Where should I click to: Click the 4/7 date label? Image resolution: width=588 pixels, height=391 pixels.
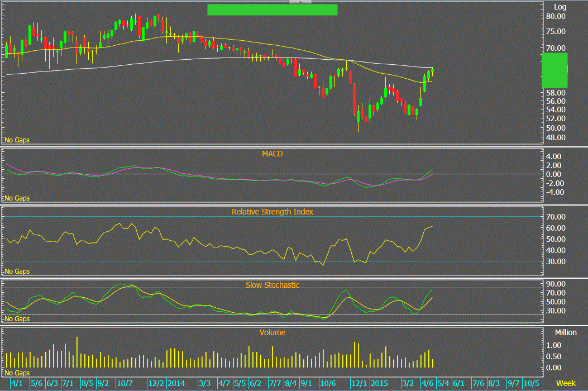pyautogui.click(x=224, y=383)
